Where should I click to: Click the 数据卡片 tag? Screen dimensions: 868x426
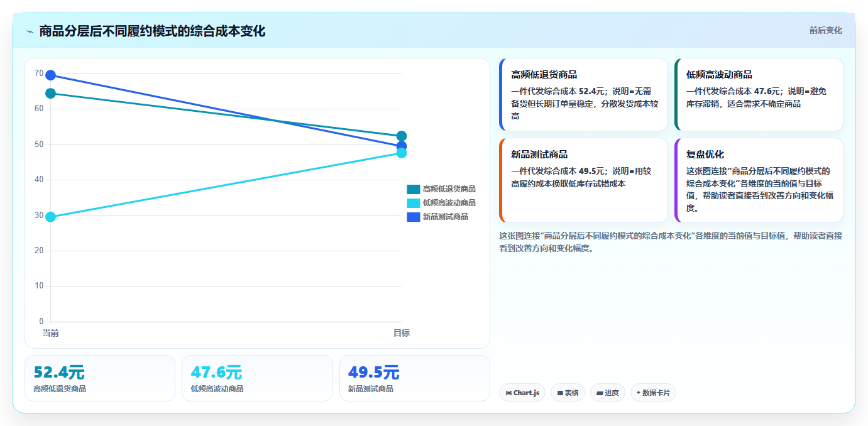(653, 393)
